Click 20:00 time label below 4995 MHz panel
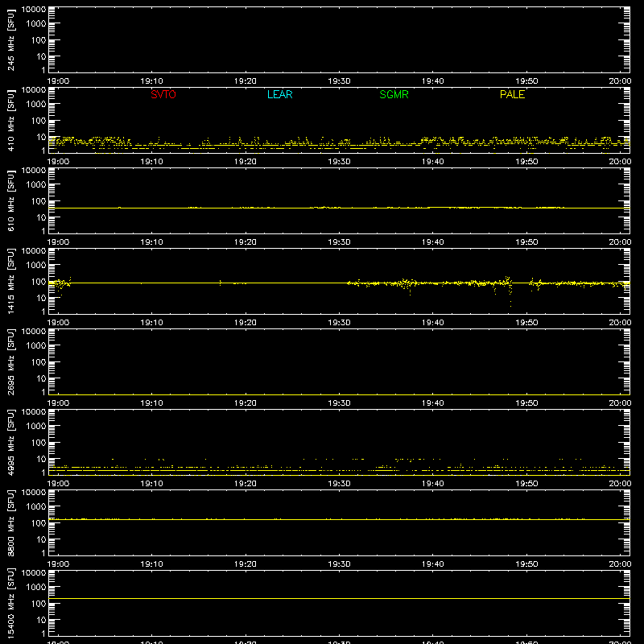This screenshot has height=644, width=644. point(620,484)
